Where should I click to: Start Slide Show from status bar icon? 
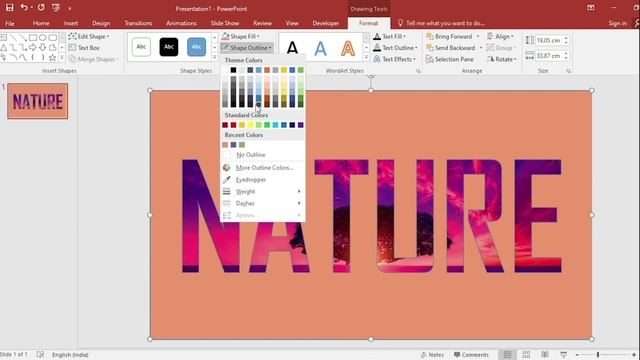tap(563, 355)
